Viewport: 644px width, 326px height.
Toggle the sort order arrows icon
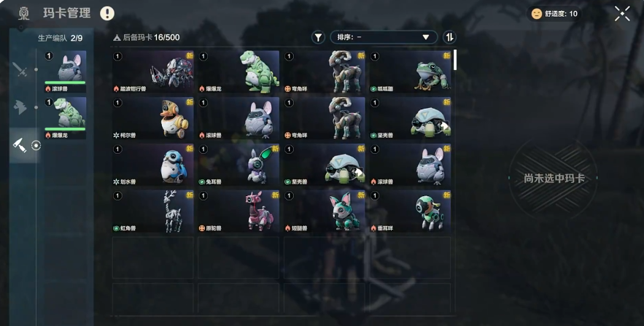[x=450, y=37]
